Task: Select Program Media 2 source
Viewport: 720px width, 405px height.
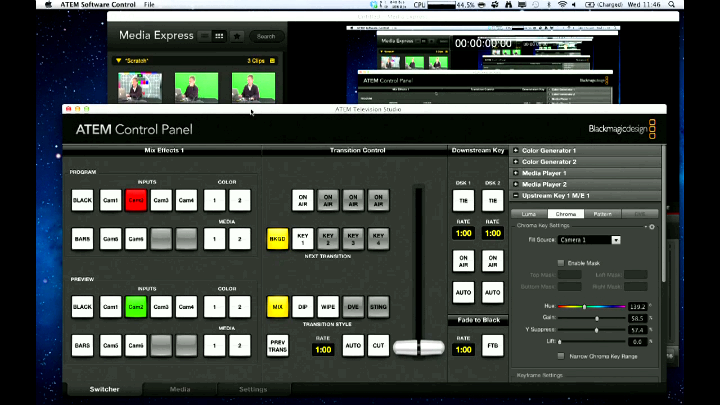Action: point(240,239)
